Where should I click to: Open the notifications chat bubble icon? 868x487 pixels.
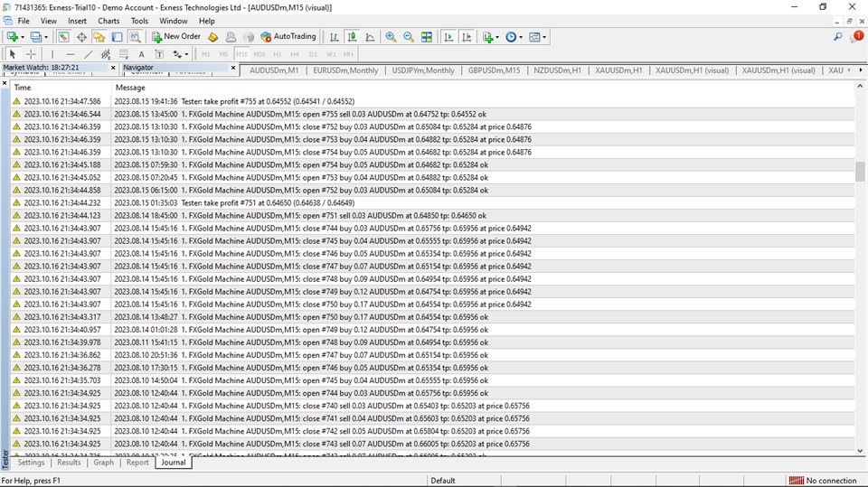click(857, 36)
